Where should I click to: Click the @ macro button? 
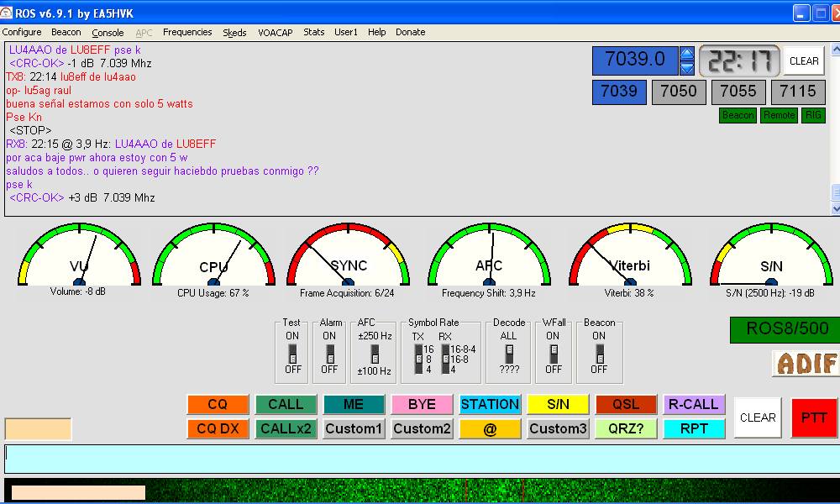pyautogui.click(x=490, y=429)
